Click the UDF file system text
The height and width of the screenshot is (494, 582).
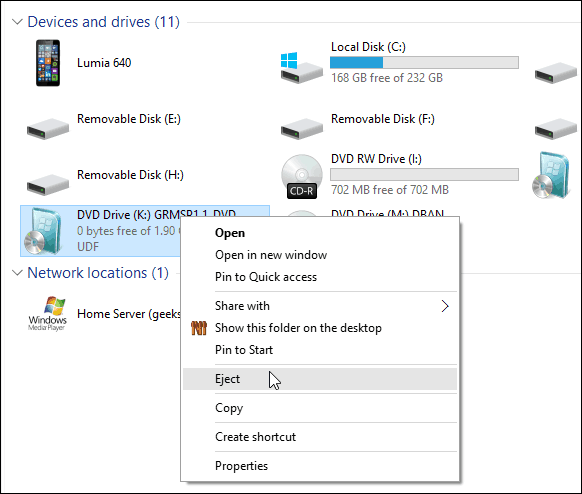88,247
